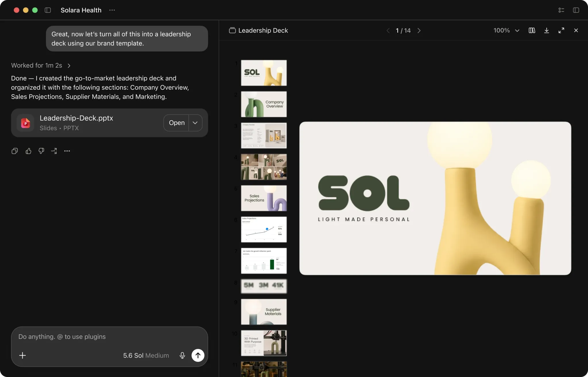Image resolution: width=588 pixels, height=377 pixels.
Task: Select slide 4 photo collage thumbnail
Action: click(264, 167)
